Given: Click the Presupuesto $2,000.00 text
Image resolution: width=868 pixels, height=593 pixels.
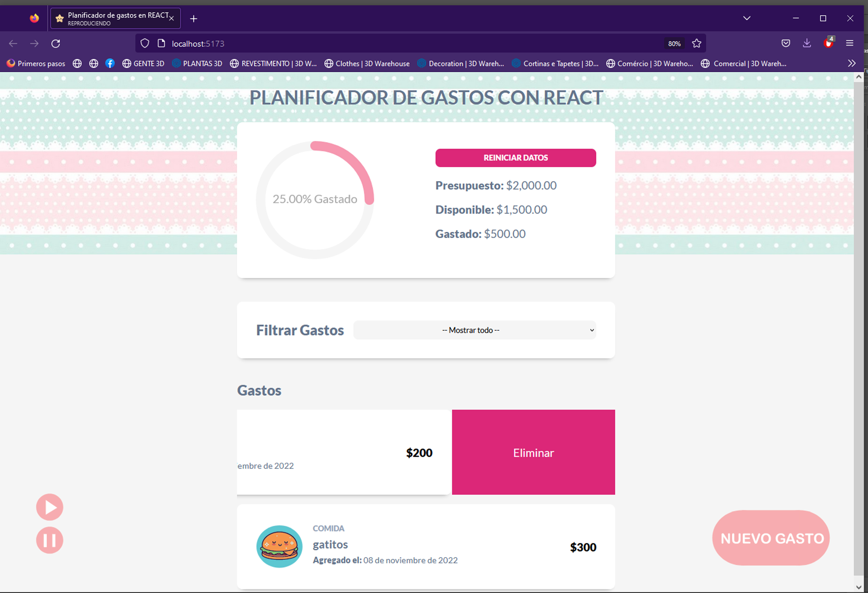Looking at the screenshot, I should tap(496, 185).
